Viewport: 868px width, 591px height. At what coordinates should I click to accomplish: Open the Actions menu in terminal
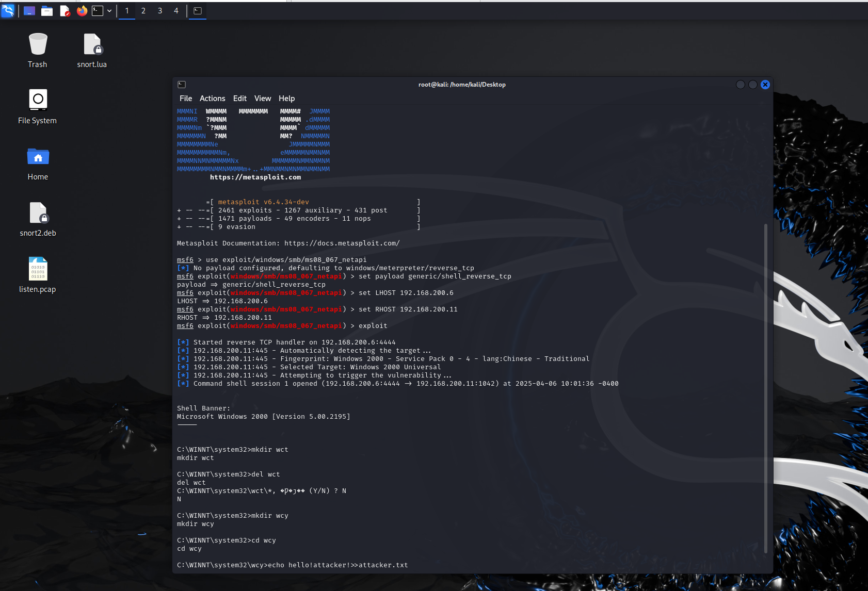point(213,98)
